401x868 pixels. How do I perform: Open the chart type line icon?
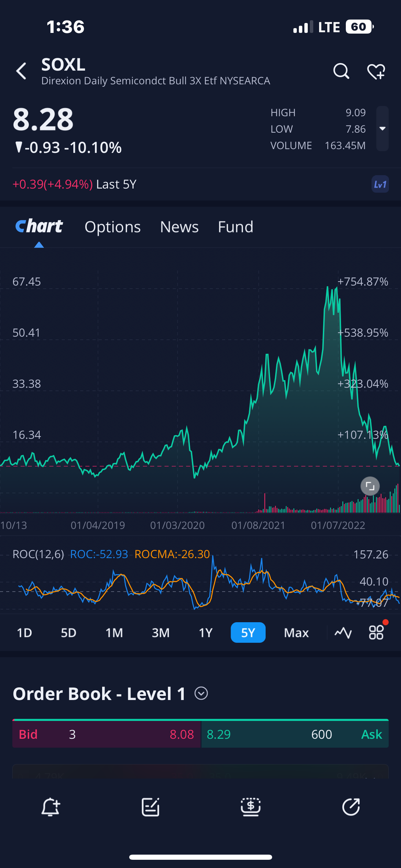[x=343, y=632]
